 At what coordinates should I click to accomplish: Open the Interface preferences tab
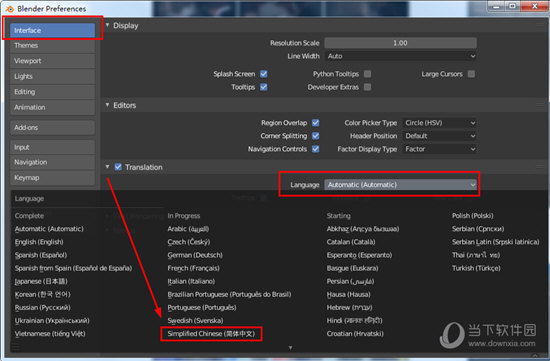click(x=52, y=31)
